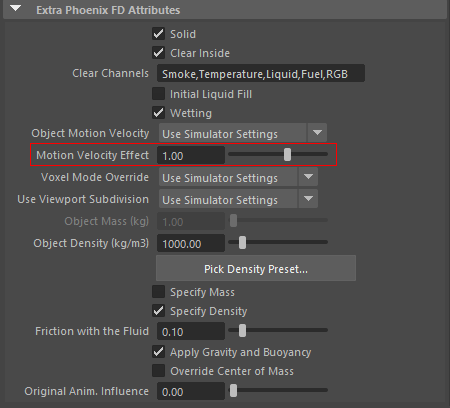Open the Voxel Mode Override dropdown

(238, 177)
